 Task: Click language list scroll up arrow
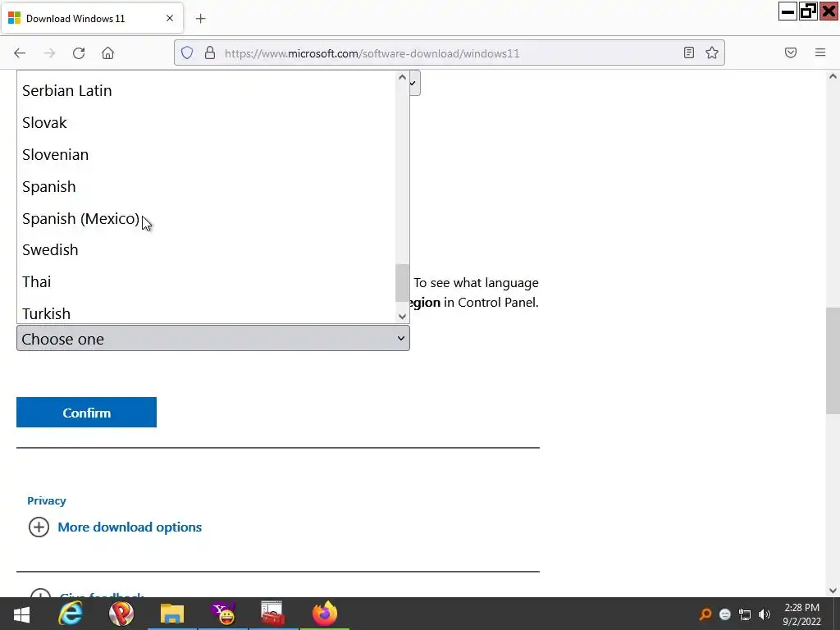(x=402, y=77)
